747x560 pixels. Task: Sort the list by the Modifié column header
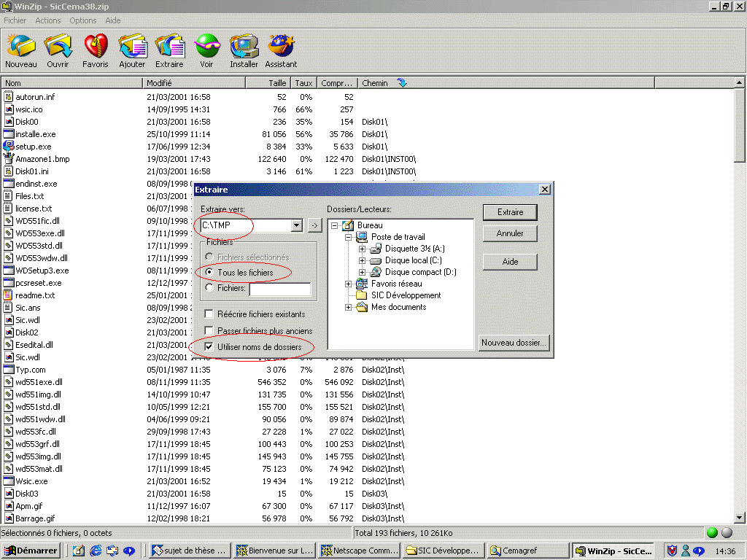pyautogui.click(x=194, y=83)
